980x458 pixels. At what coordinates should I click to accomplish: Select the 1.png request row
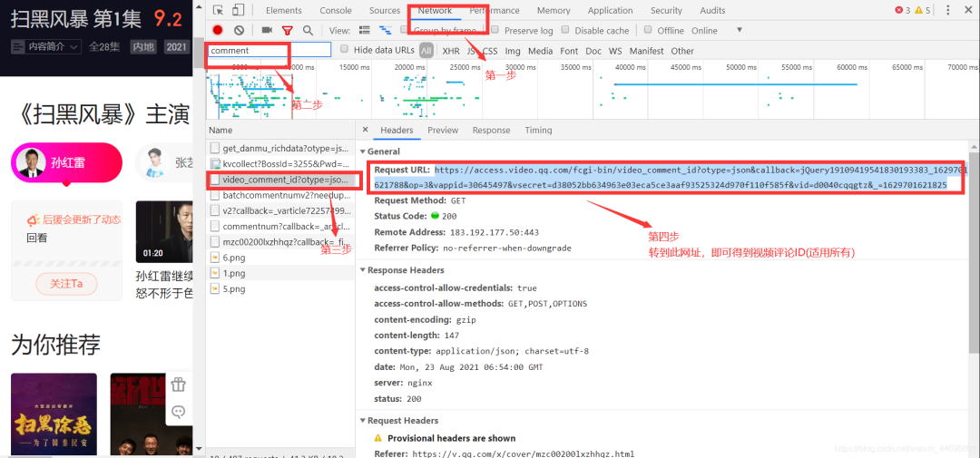(280, 273)
